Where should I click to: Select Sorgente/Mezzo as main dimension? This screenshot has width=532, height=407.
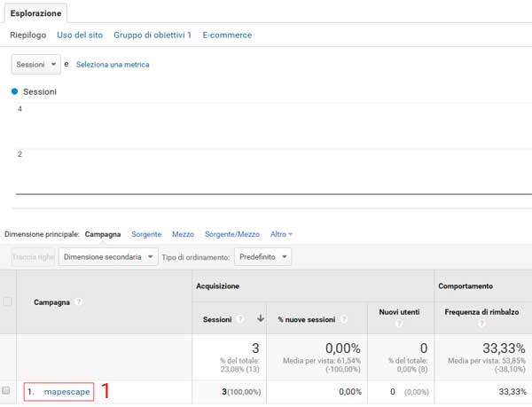pyautogui.click(x=231, y=234)
